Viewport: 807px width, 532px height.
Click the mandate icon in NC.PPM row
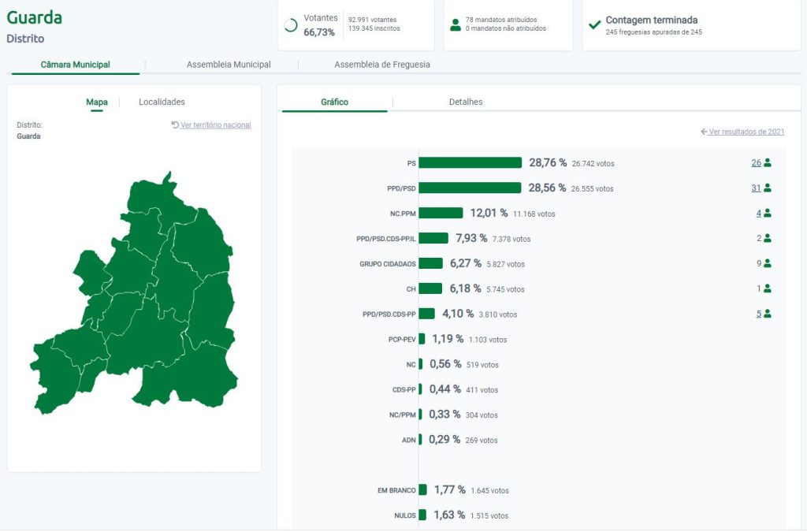click(768, 214)
